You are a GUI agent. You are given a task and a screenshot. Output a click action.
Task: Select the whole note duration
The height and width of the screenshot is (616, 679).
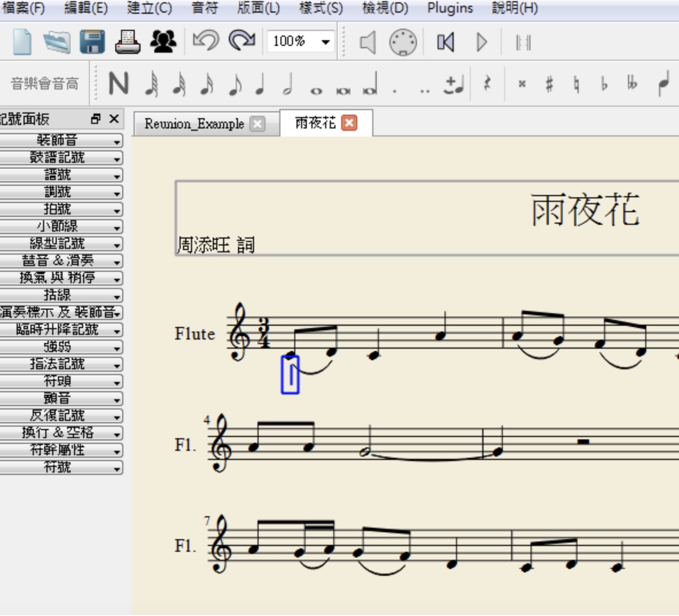point(317,91)
